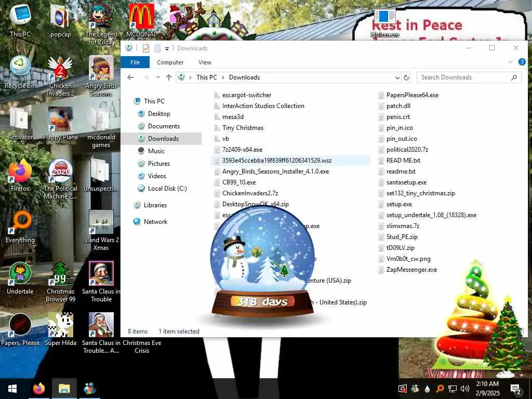Open Firefox from the taskbar
This screenshot has height=399, width=532.
point(38,389)
